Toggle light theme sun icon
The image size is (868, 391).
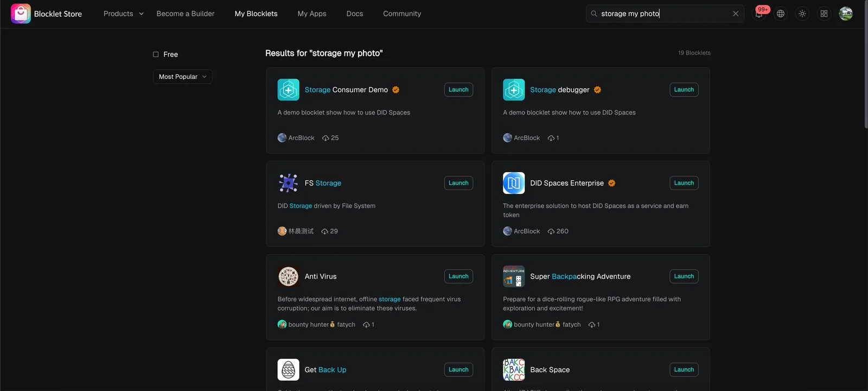point(802,14)
